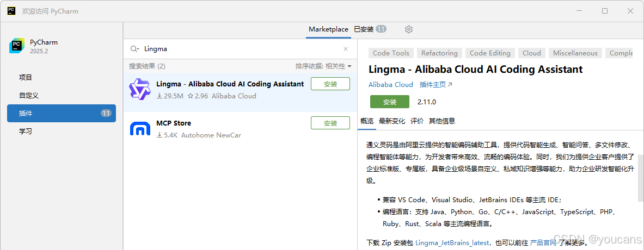Open the 其他信息 tab
The width and height of the screenshot is (644, 250).
442,121
